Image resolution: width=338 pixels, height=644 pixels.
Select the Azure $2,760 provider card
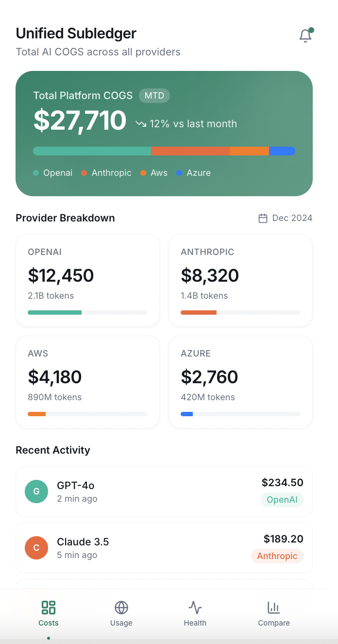coord(240,382)
